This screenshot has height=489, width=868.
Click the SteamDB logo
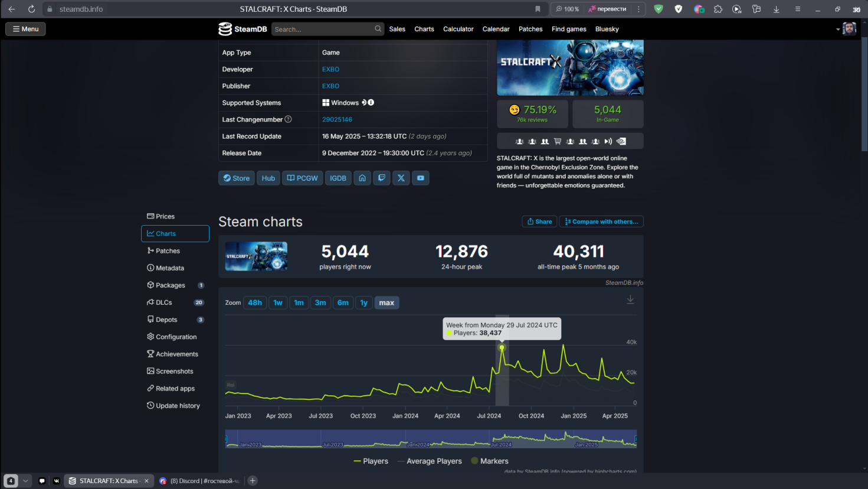[x=243, y=29]
